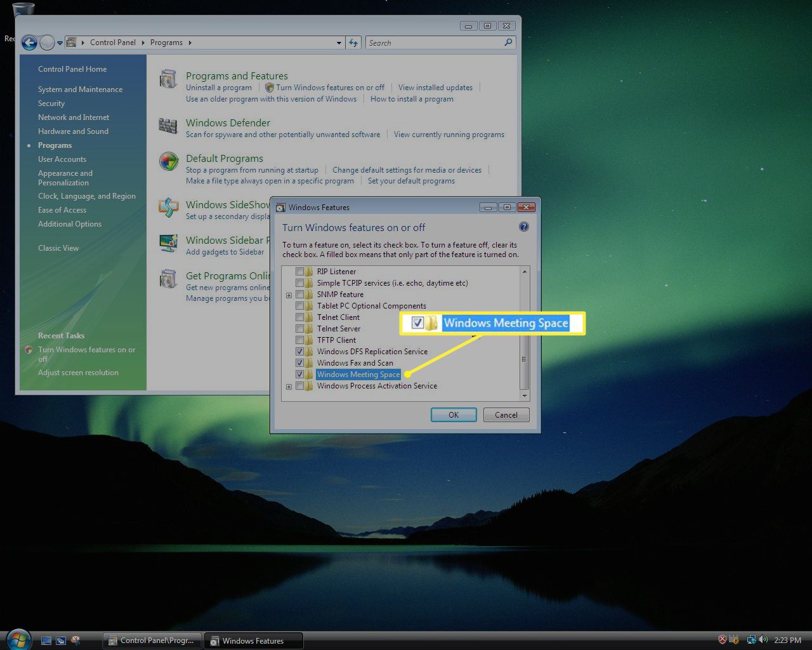This screenshot has width=812, height=650.
Task: Click the Windows SideShow icon
Action: coord(168,208)
